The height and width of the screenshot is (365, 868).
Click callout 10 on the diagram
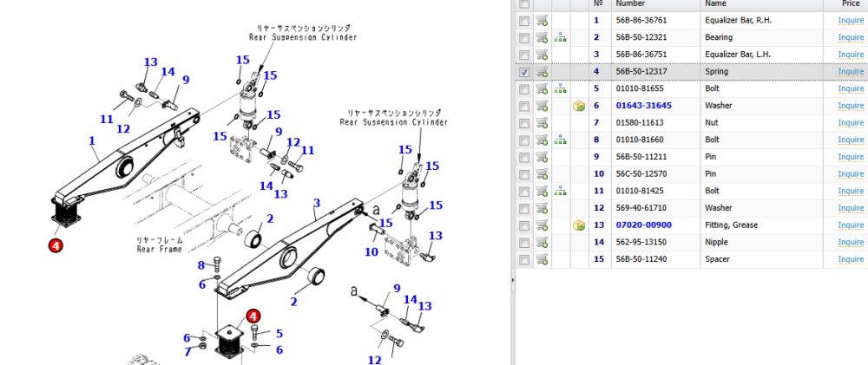[372, 252]
